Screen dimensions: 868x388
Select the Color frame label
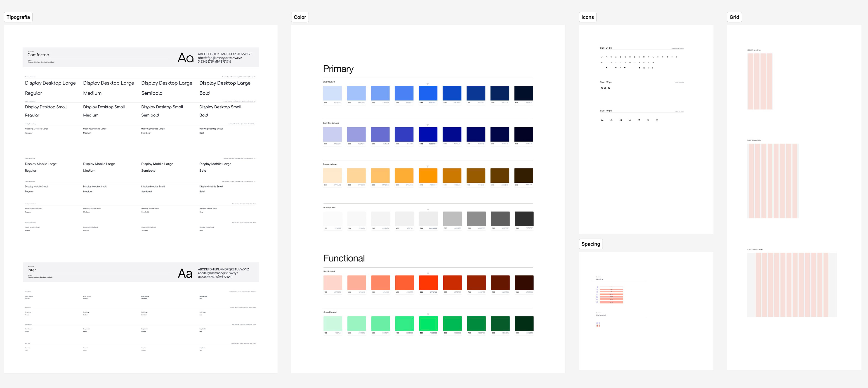click(300, 17)
